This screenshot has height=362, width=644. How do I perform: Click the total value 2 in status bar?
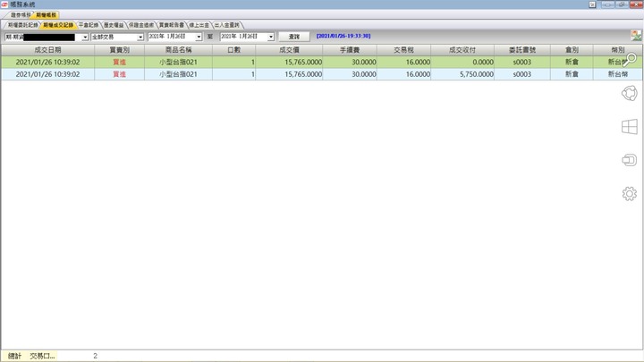96,356
